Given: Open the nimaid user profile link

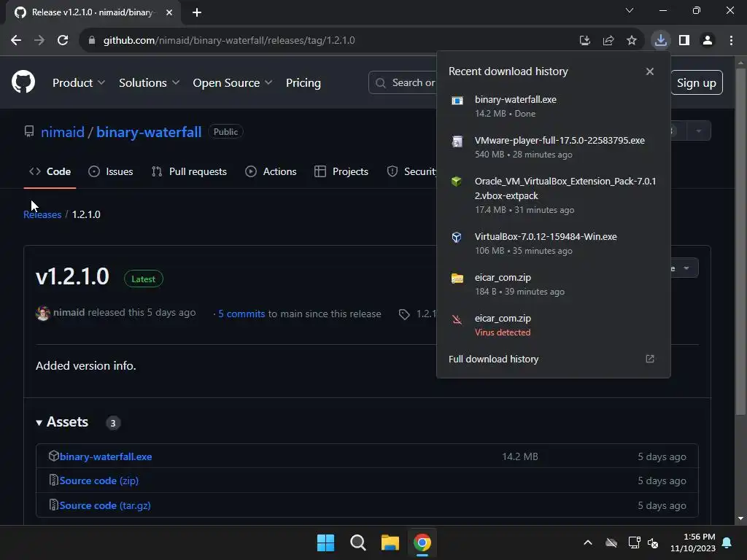Looking at the screenshot, I should coord(63,132).
